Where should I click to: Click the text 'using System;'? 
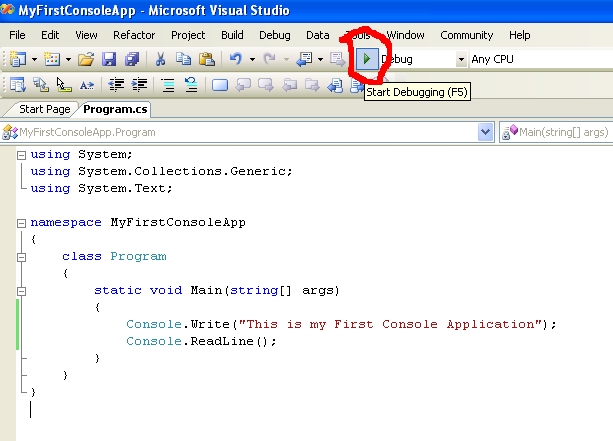tap(81, 154)
